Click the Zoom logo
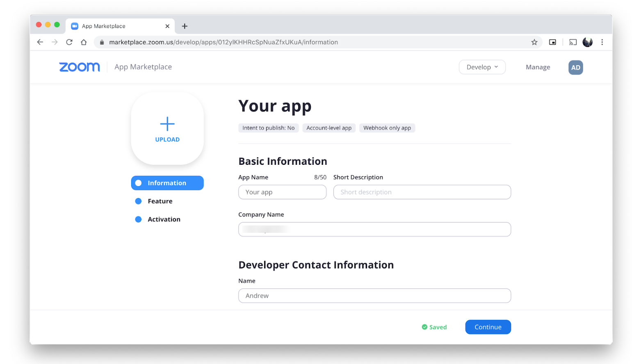632x364 pixels. [79, 67]
